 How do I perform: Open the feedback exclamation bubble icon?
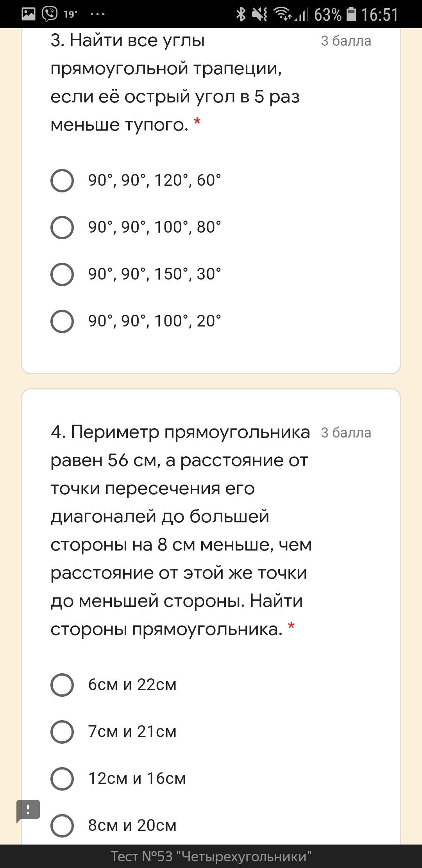(28, 811)
